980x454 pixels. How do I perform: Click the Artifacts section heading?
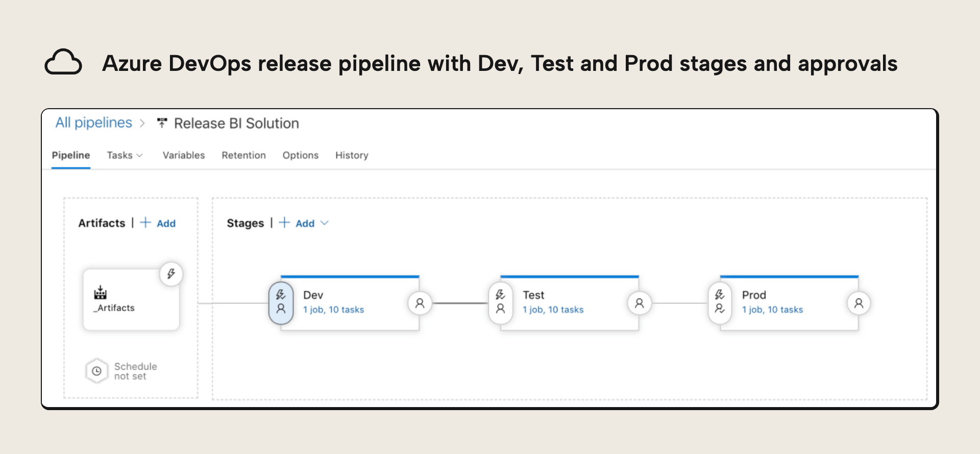click(102, 223)
